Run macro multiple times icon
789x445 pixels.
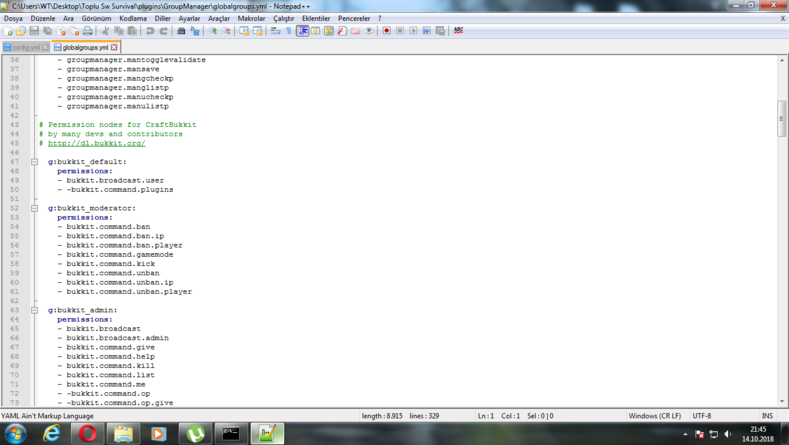coord(427,31)
